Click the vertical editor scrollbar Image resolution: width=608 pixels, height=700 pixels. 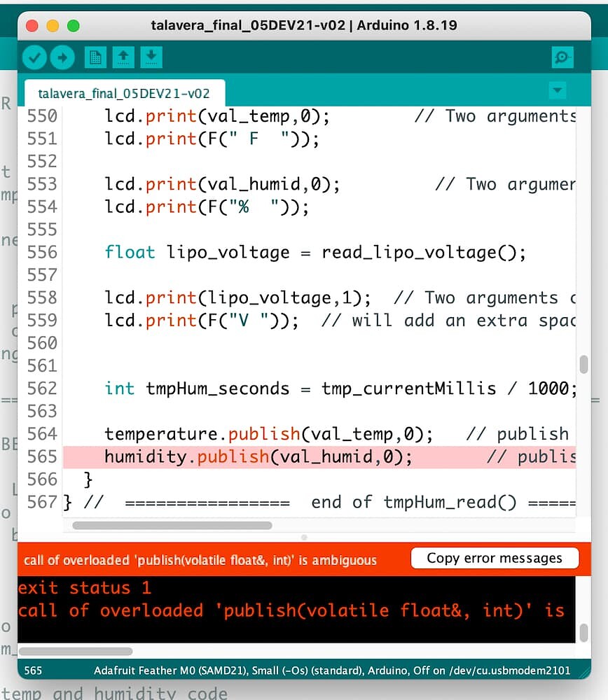pyautogui.click(x=583, y=364)
